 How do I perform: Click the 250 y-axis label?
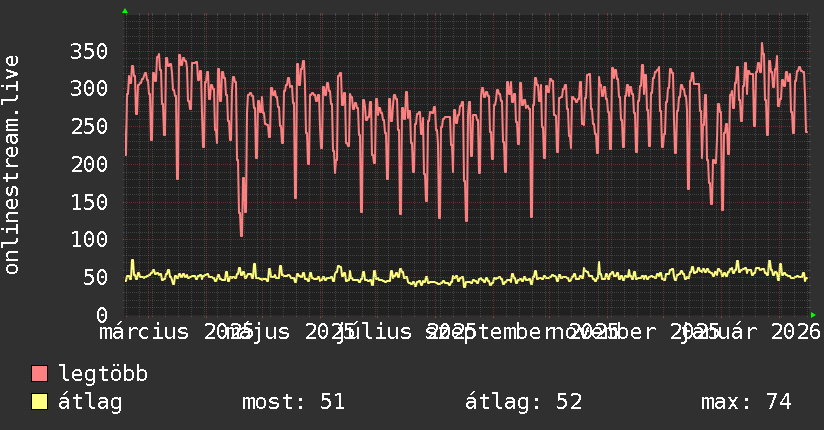(89, 127)
